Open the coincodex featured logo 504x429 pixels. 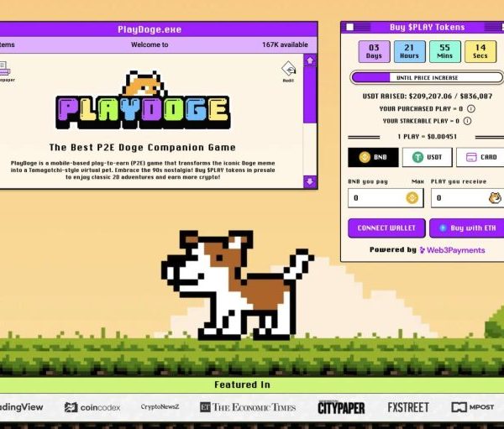[92, 407]
